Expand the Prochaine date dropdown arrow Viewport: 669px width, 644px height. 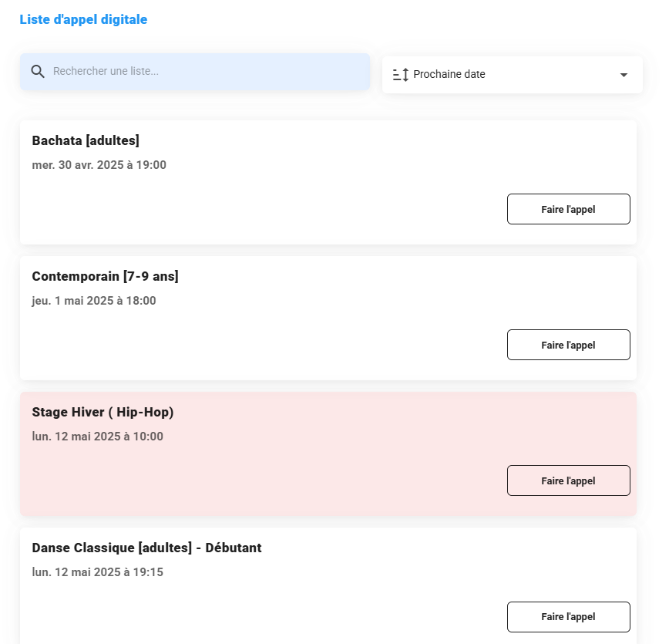point(624,75)
